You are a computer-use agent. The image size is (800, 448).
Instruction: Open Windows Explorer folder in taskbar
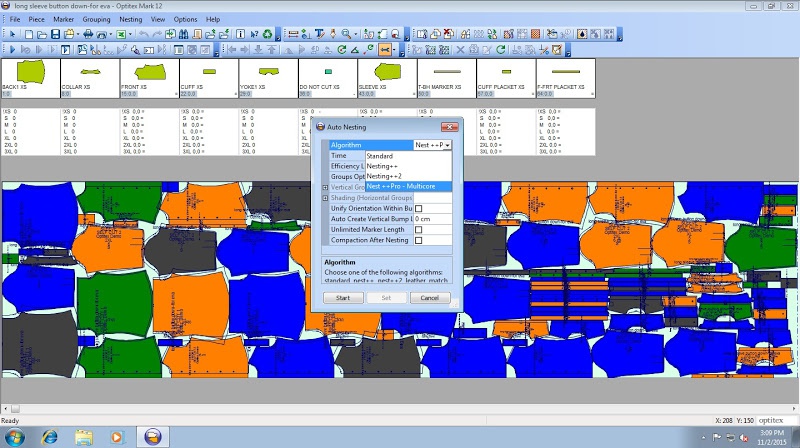[84, 437]
